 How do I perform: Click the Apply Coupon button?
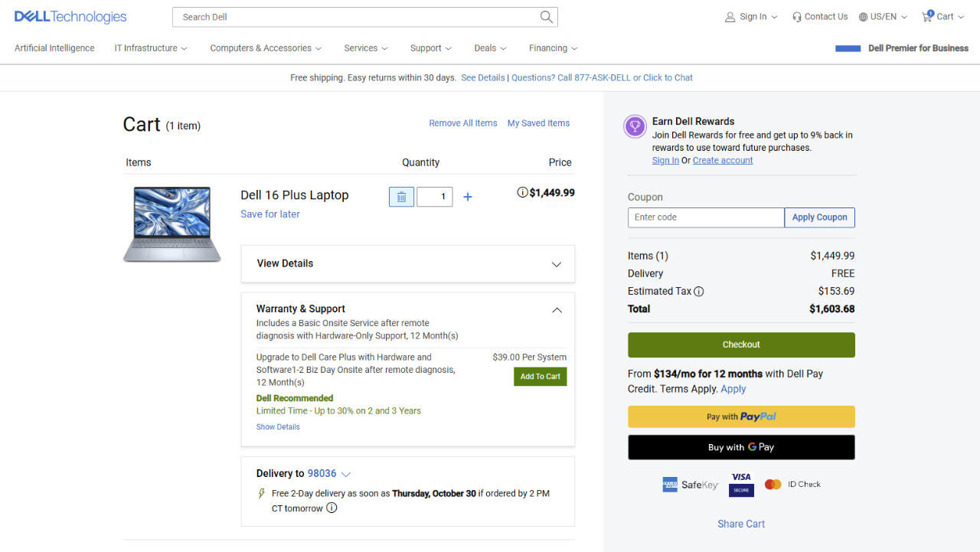[x=819, y=217]
